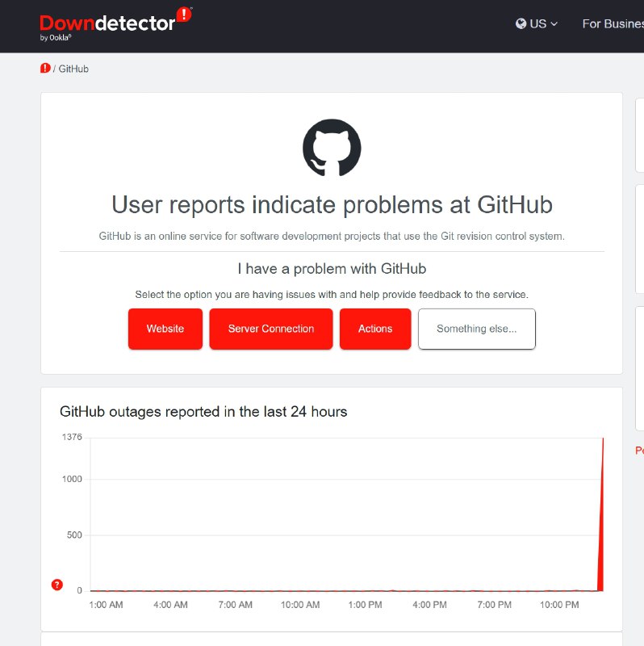Click the GitHub Octocat logo

pyautogui.click(x=332, y=148)
